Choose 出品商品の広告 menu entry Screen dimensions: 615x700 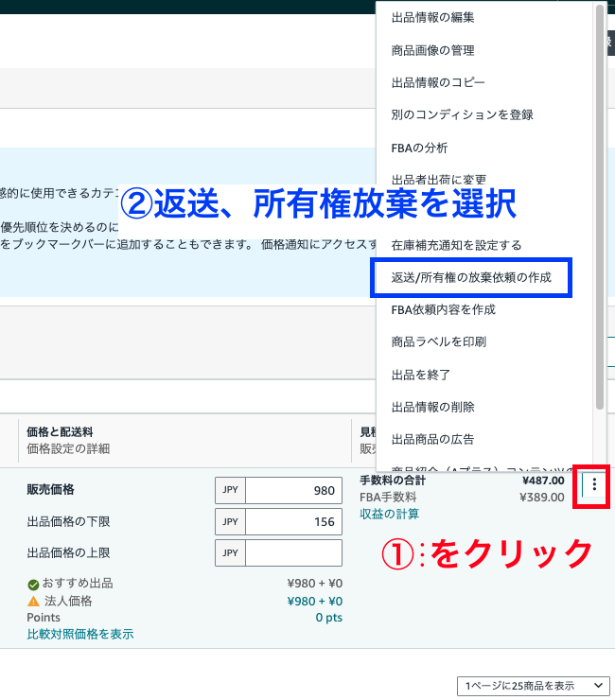[432, 439]
